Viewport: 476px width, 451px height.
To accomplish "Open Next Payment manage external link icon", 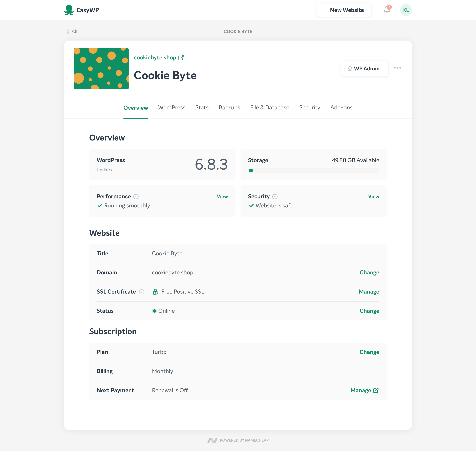I will tap(376, 390).
